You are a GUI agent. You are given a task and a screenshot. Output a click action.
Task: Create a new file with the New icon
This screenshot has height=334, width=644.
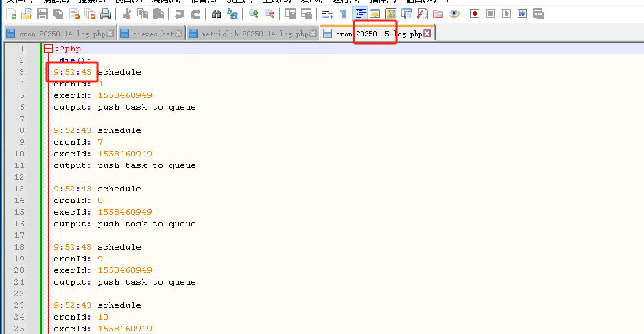point(12,14)
